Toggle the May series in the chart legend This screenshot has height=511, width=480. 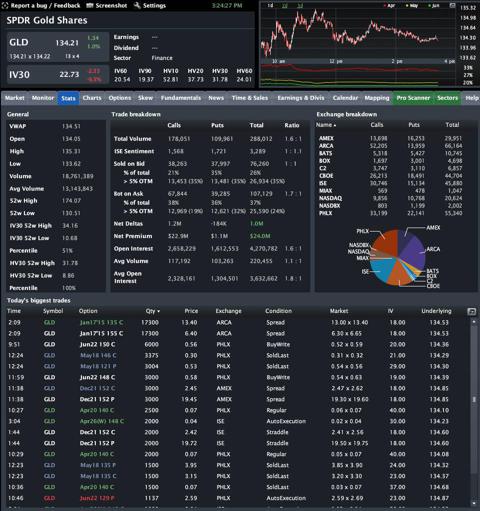click(x=412, y=6)
